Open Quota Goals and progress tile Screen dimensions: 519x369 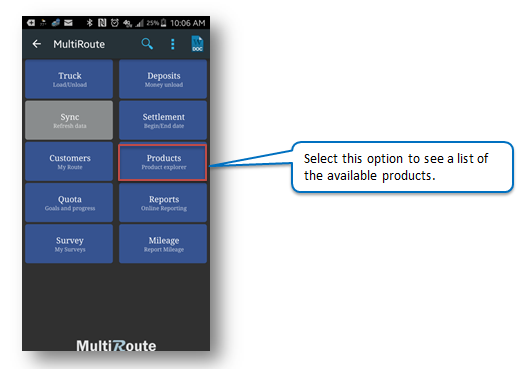click(69, 203)
